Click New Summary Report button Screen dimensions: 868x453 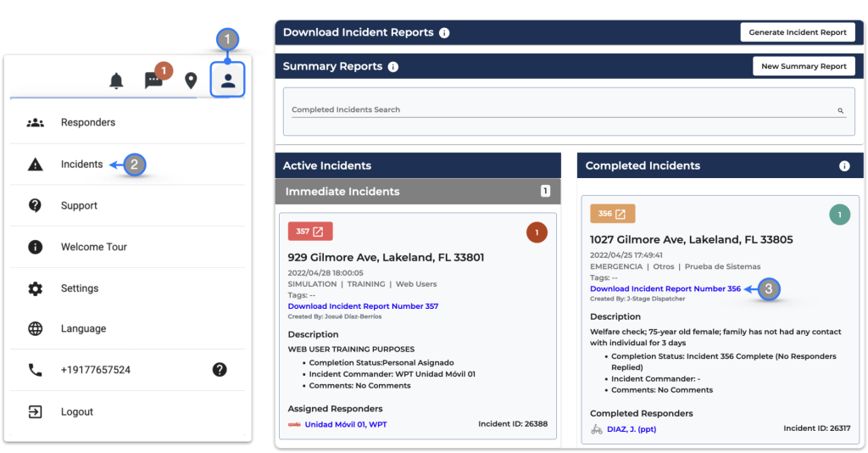point(804,66)
